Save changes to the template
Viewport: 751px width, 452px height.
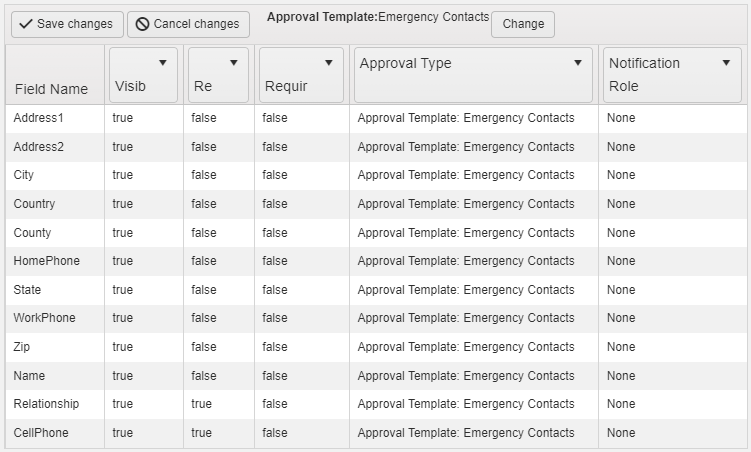[68, 24]
